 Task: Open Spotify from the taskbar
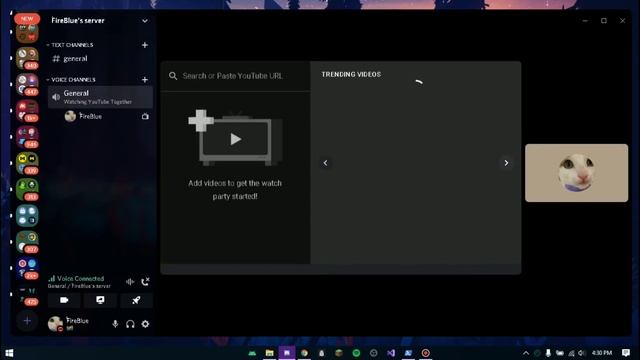point(356,353)
